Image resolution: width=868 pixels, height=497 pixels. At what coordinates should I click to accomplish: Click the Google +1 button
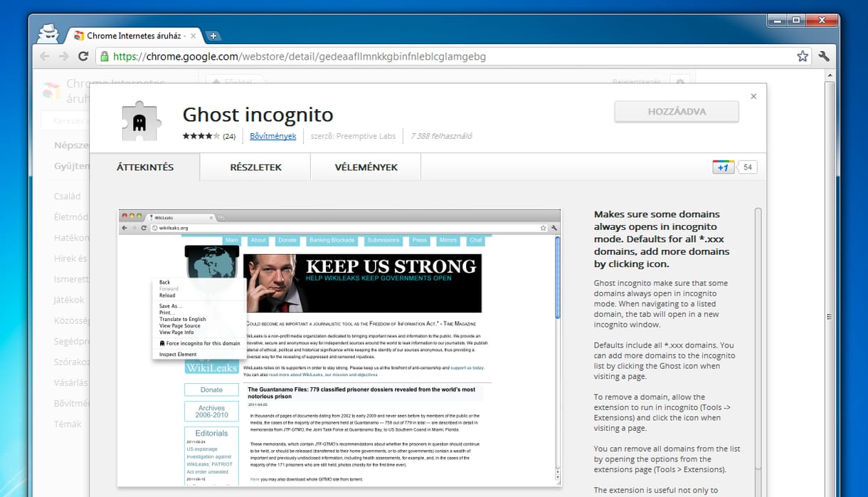(723, 167)
